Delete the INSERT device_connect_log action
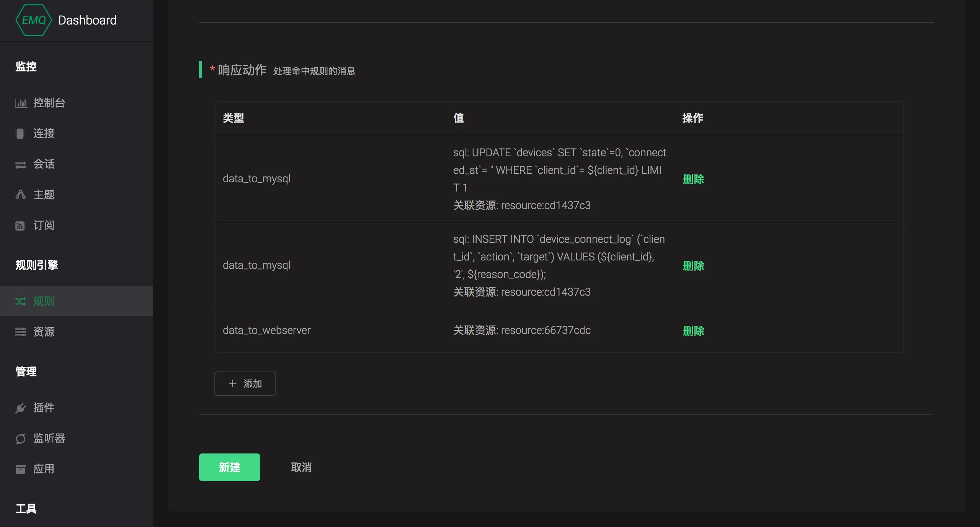Screen dimensions: 980x527 pyautogui.click(x=693, y=266)
